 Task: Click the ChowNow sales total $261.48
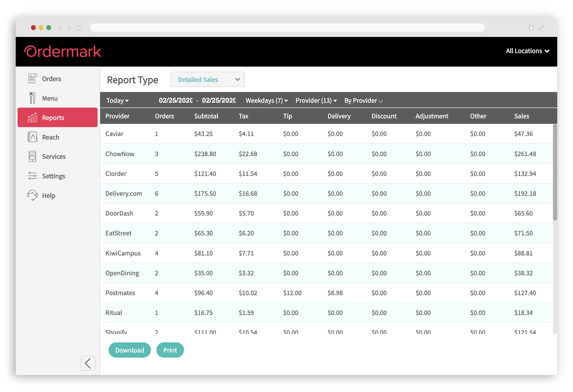[x=525, y=154]
